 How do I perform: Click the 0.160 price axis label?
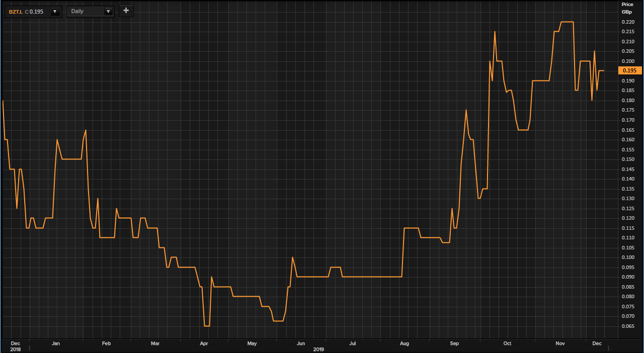(628, 140)
